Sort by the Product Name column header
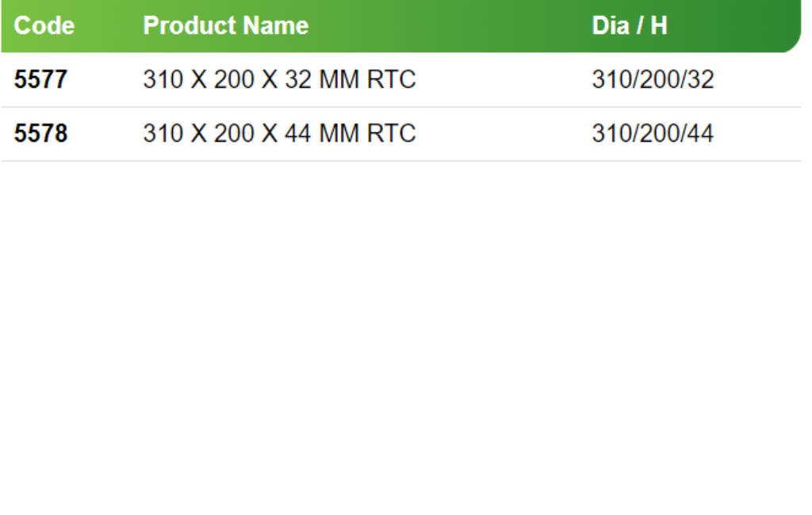812x515 pixels. pos(225,26)
